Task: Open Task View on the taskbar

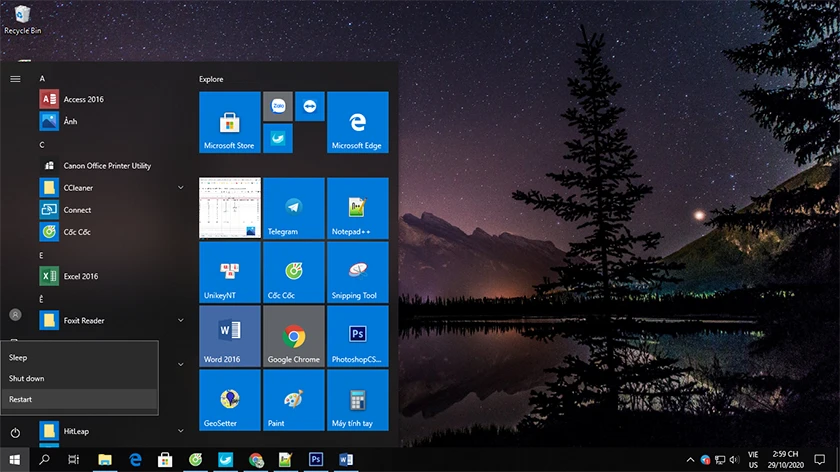Action: 74,460
